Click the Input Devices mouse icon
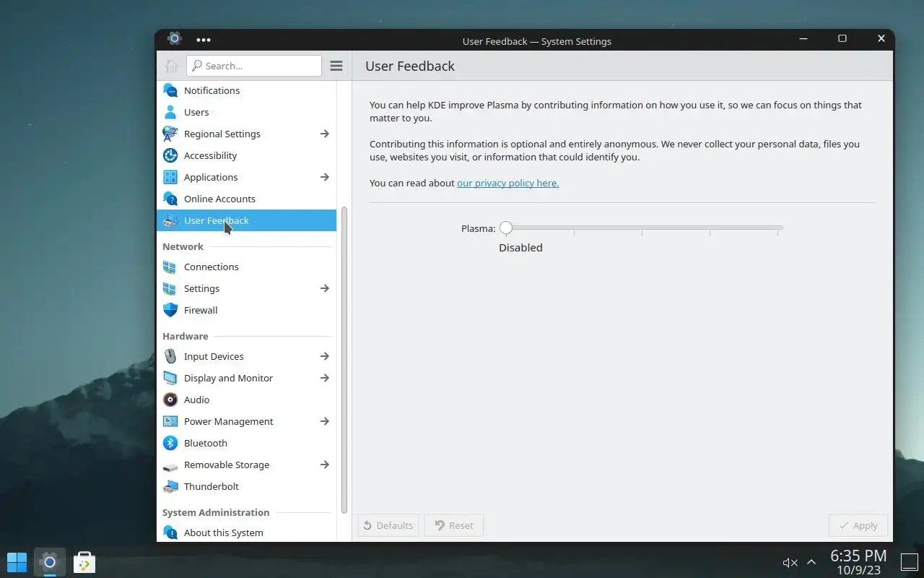Image resolution: width=924 pixels, height=578 pixels. [170, 356]
